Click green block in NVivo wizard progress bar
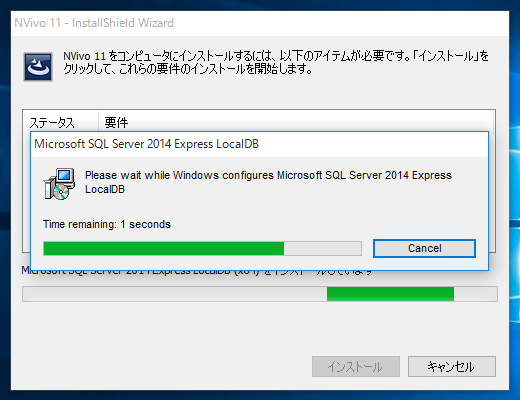Image resolution: width=520 pixels, height=400 pixels. [x=390, y=294]
